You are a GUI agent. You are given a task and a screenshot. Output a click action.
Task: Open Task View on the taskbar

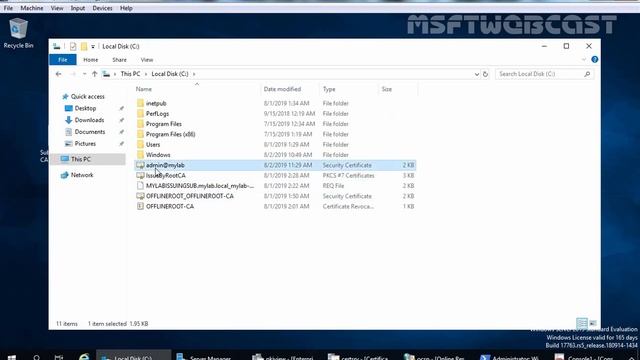tap(59, 357)
